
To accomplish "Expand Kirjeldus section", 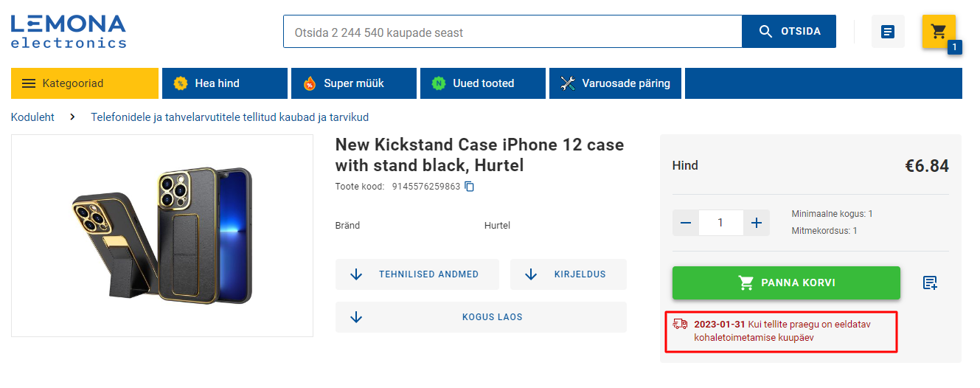I will (x=569, y=274).
